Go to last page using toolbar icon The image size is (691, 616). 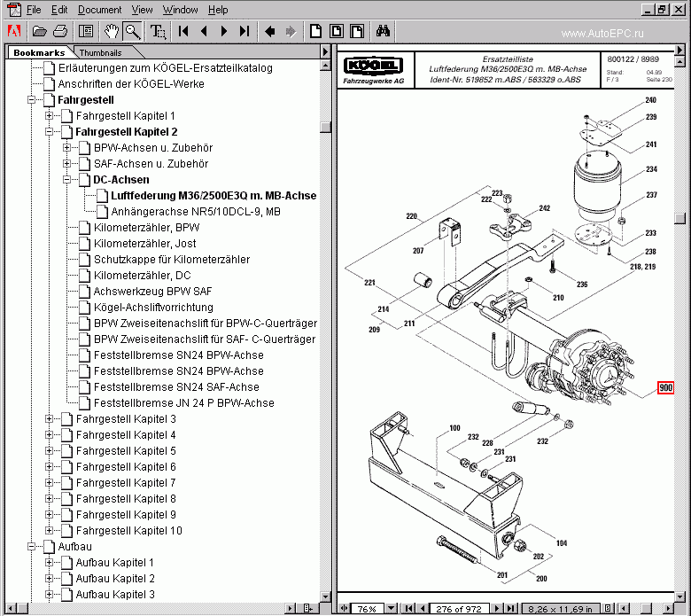[x=245, y=31]
